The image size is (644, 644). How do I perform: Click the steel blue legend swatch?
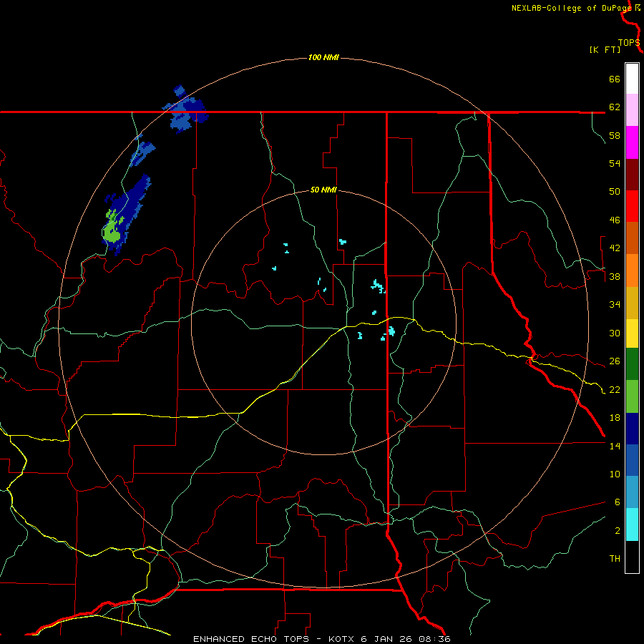click(x=632, y=492)
